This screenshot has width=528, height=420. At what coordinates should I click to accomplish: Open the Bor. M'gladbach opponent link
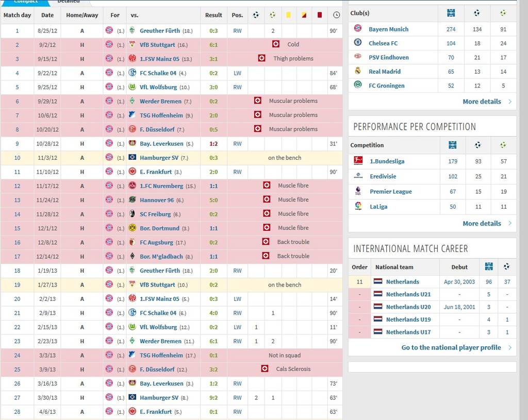[161, 257]
